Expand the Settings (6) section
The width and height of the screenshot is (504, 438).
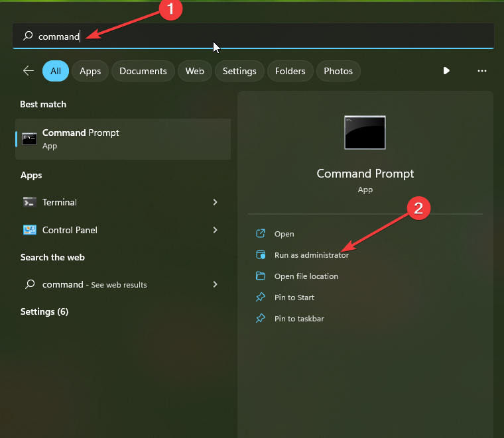click(44, 312)
